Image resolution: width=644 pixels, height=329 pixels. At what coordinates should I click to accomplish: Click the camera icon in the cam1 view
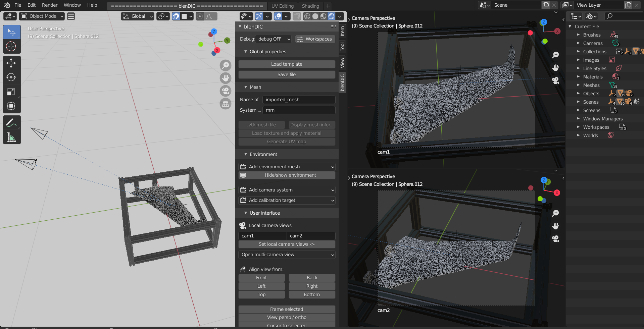(556, 80)
